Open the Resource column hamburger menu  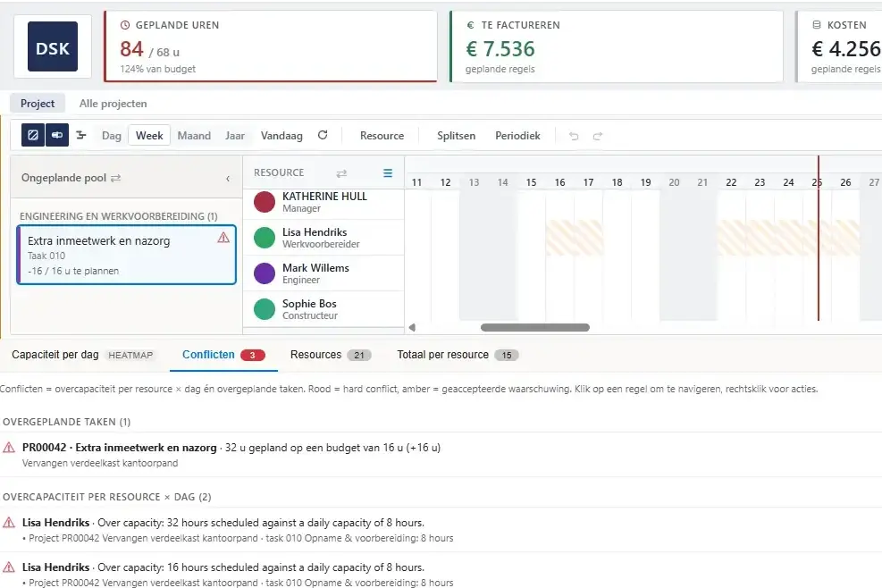click(x=388, y=173)
